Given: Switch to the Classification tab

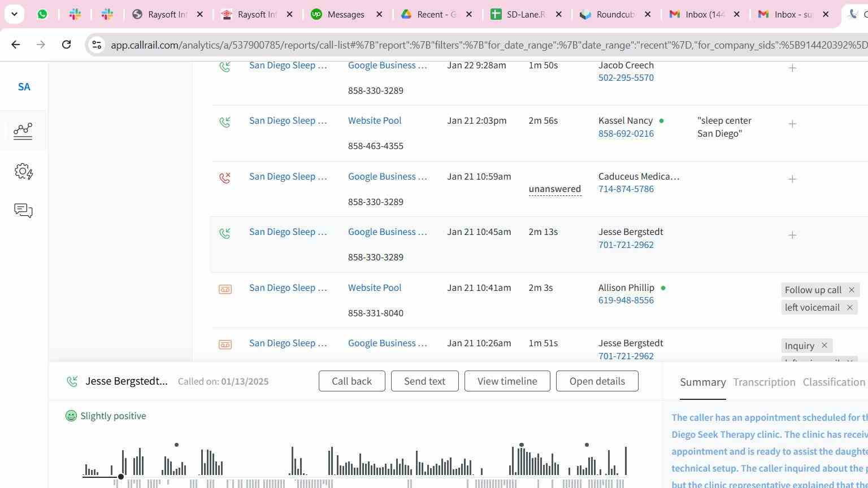Looking at the screenshot, I should [x=834, y=382].
